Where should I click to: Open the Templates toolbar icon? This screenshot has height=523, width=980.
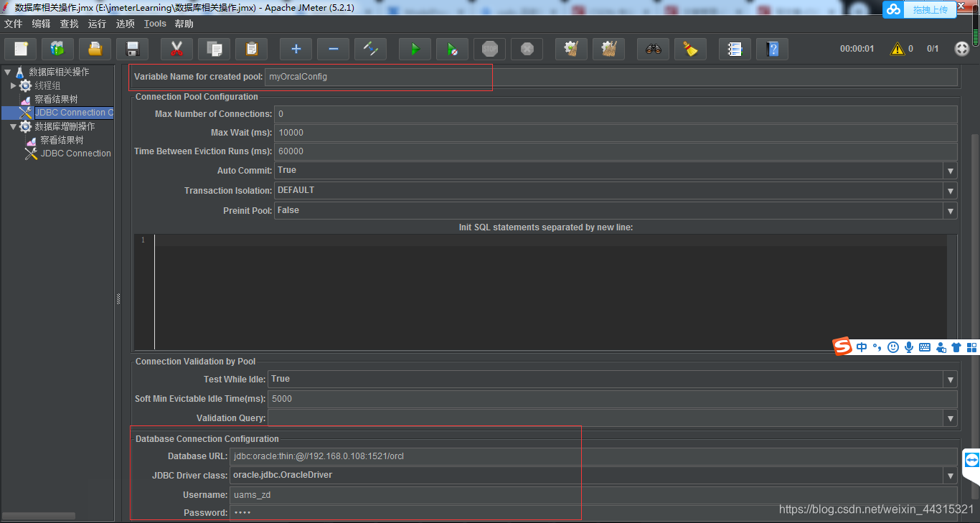(x=58, y=49)
